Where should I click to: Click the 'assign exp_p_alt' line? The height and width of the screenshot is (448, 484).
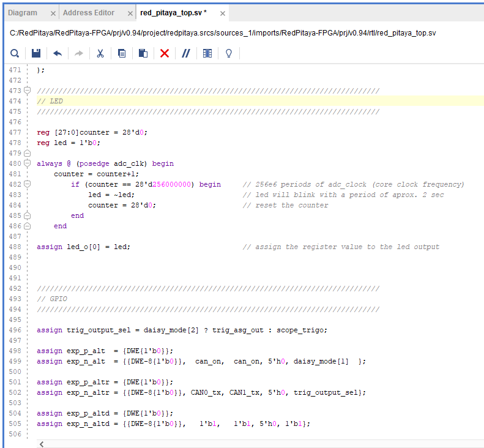pyautogui.click(x=105, y=351)
